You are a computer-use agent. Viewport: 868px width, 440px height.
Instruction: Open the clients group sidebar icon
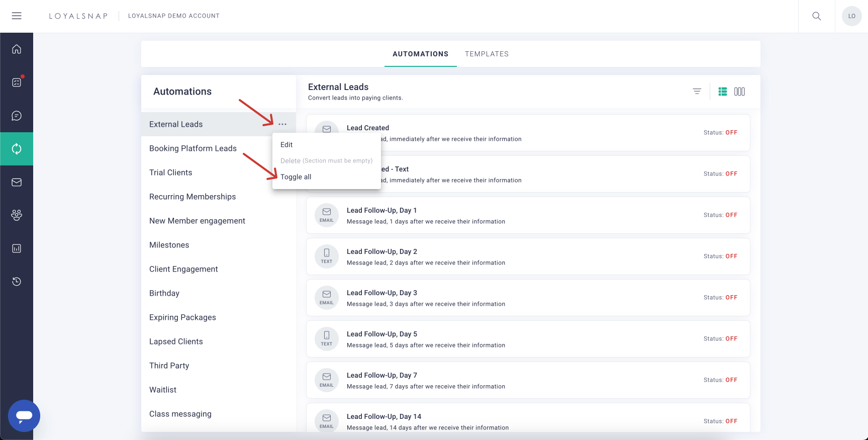[x=17, y=215]
